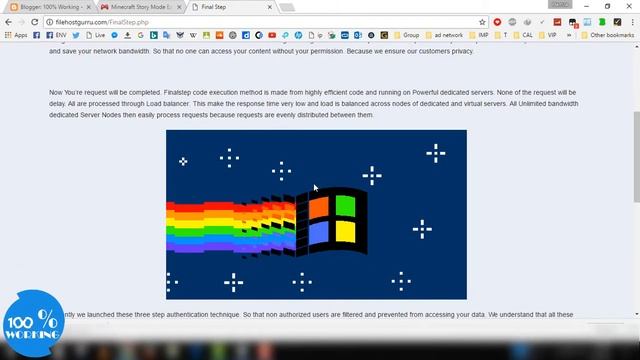Viewport: 640px width, 360px height.
Task: Open the first Facebook bookmark icon
Action: click(36, 36)
